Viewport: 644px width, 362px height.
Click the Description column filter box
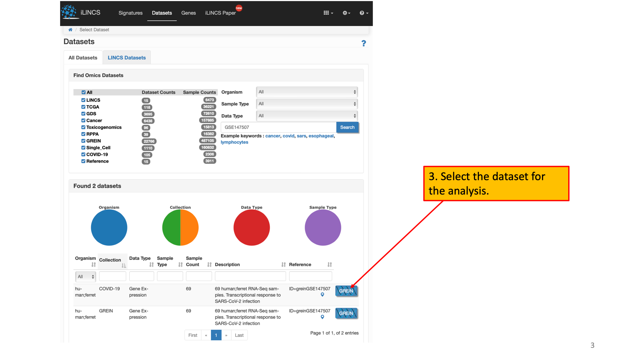pyautogui.click(x=250, y=276)
